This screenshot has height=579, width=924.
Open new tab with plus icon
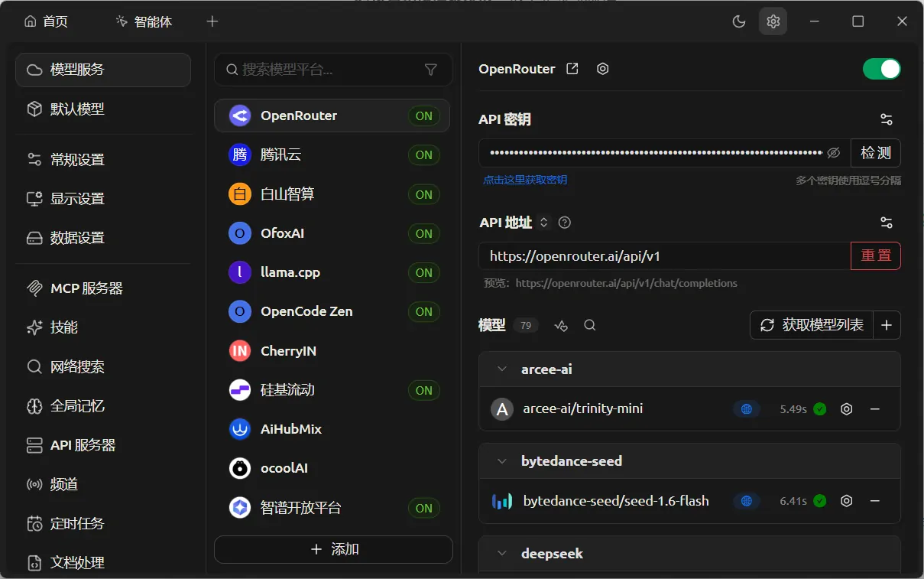pyautogui.click(x=212, y=21)
